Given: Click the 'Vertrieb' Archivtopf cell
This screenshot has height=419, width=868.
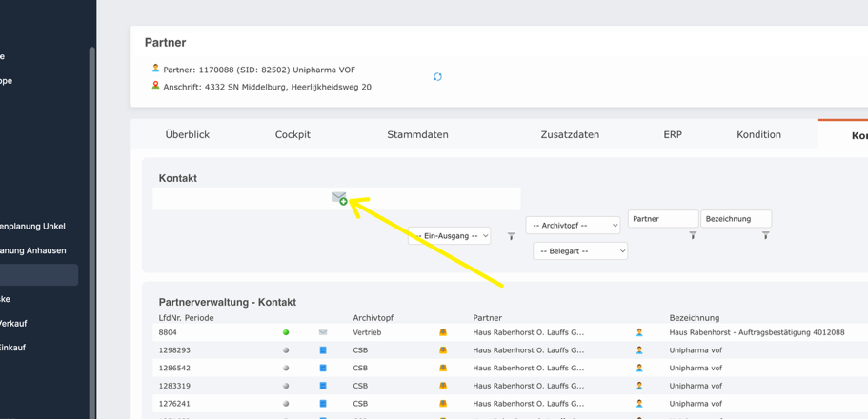Looking at the screenshot, I should pos(366,332).
